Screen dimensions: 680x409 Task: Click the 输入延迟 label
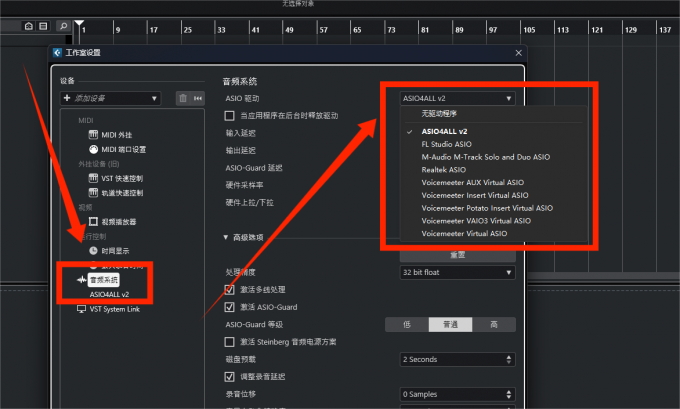point(240,133)
